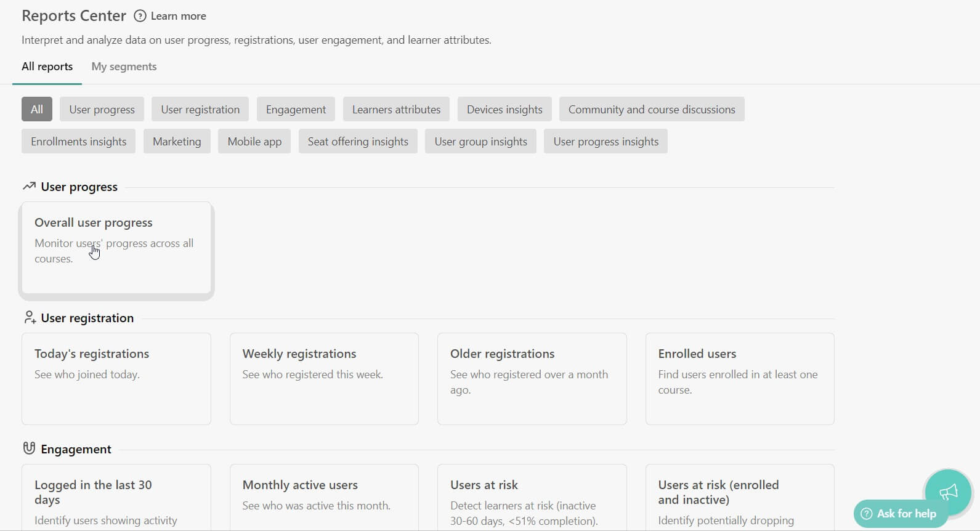
Task: Open the Learn more link
Action: point(178,16)
